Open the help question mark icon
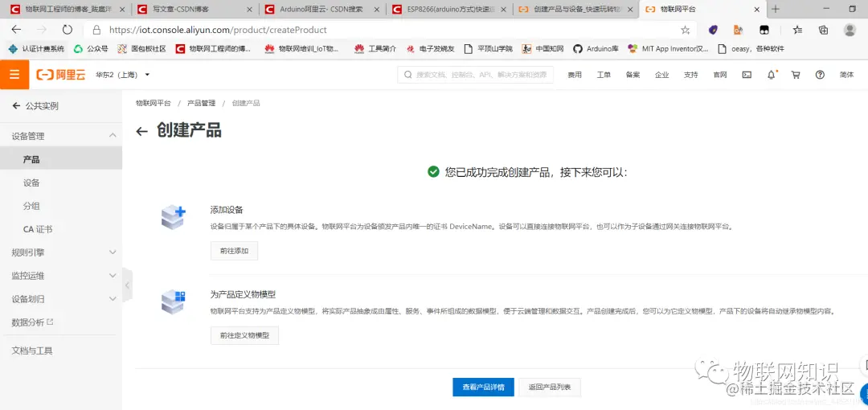Screen dimensions: 868x410 click(820, 75)
